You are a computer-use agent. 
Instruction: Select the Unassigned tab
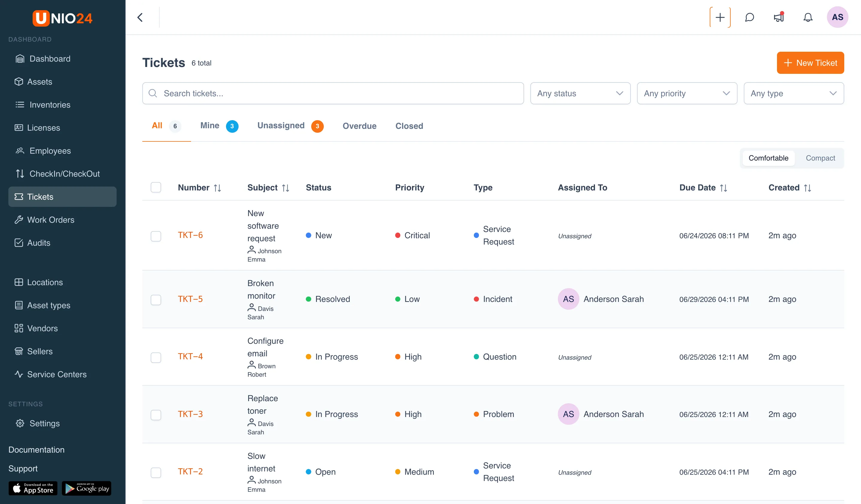pos(290,126)
